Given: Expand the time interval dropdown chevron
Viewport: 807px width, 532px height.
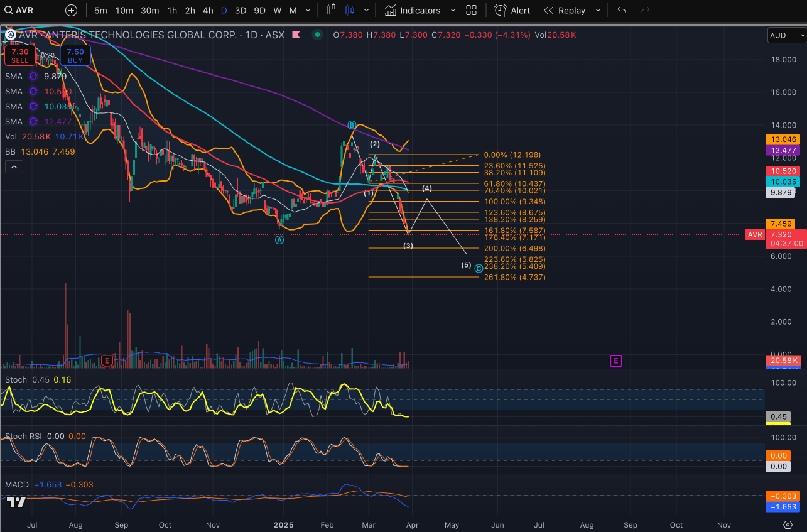Looking at the screenshot, I should click(x=308, y=10).
